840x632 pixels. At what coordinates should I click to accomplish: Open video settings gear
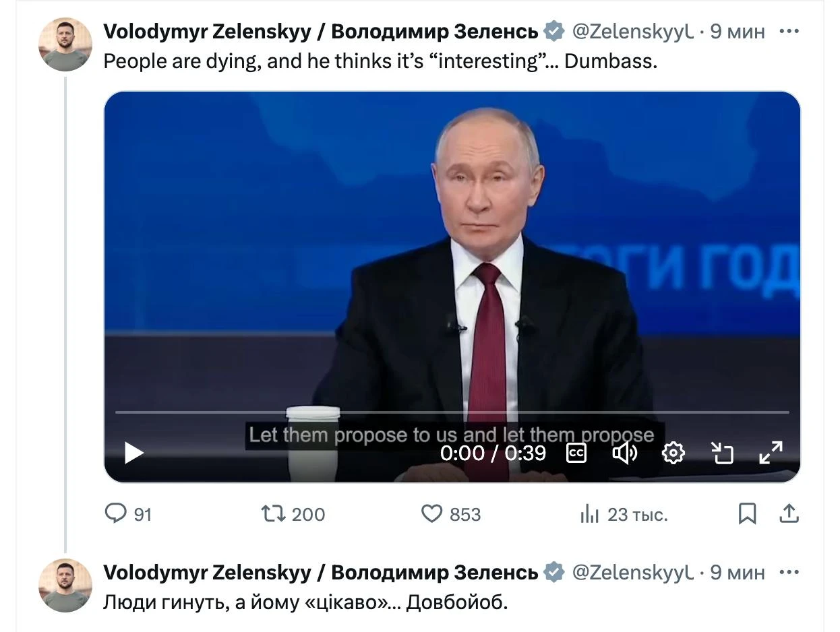(673, 453)
